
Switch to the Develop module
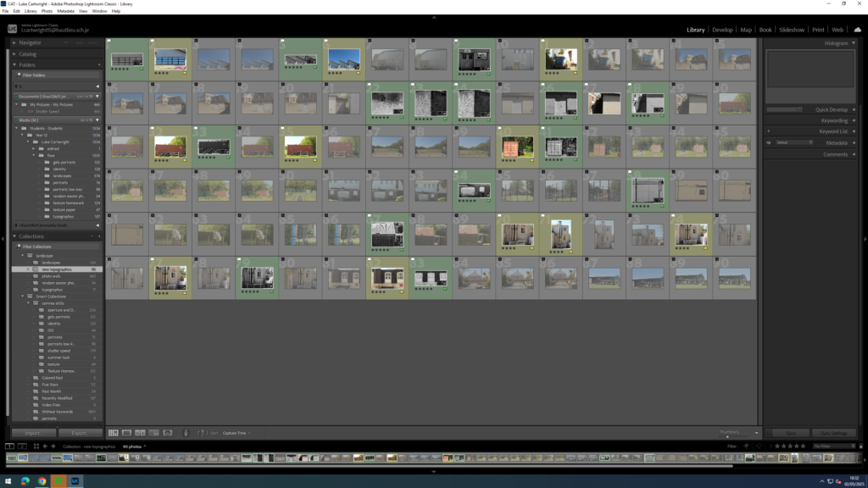[722, 30]
